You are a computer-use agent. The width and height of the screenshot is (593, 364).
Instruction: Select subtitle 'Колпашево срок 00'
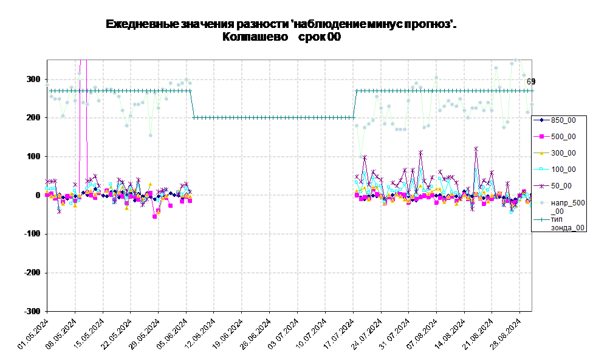tap(281, 37)
